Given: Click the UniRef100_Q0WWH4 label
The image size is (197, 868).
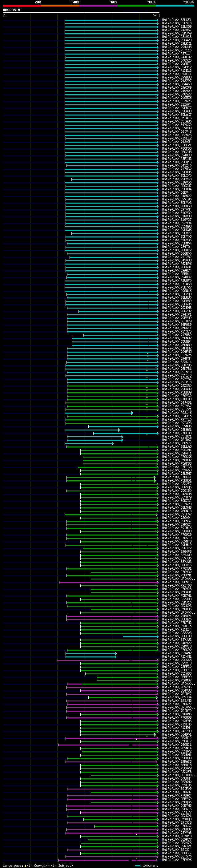Looking at the screenshot, I should tap(177, 778).
